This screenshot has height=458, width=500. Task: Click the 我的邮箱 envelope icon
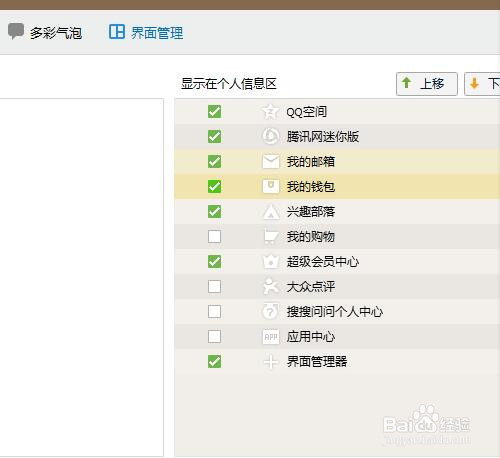(x=270, y=162)
